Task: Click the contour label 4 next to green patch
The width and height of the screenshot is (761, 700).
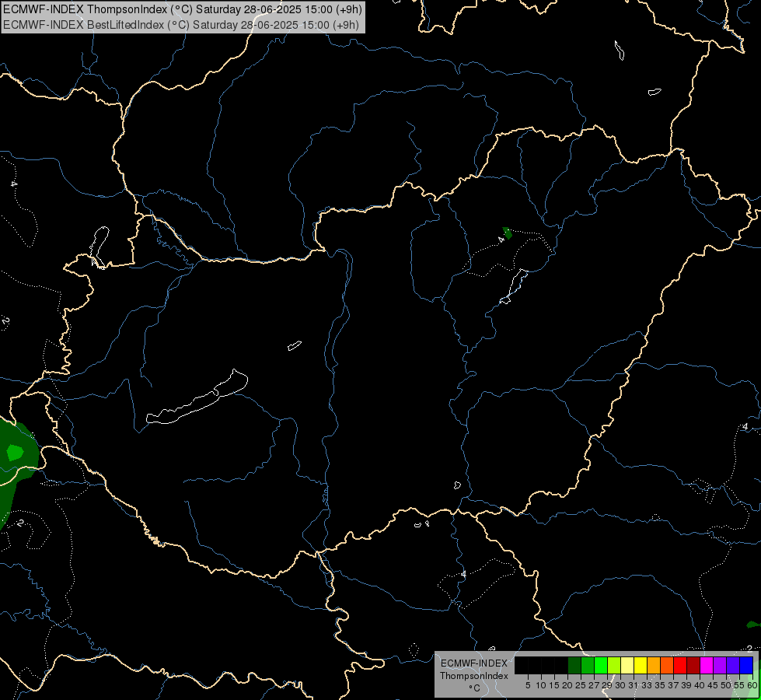Action: [x=501, y=240]
